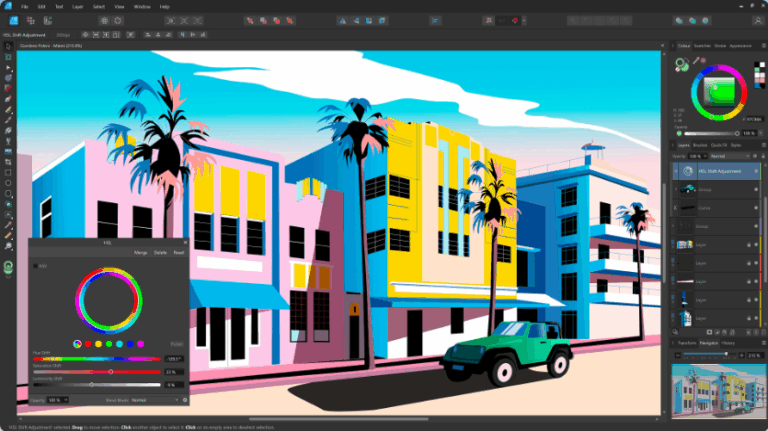Click the hex colour value field
768x431 pixels.
pyautogui.click(x=754, y=119)
